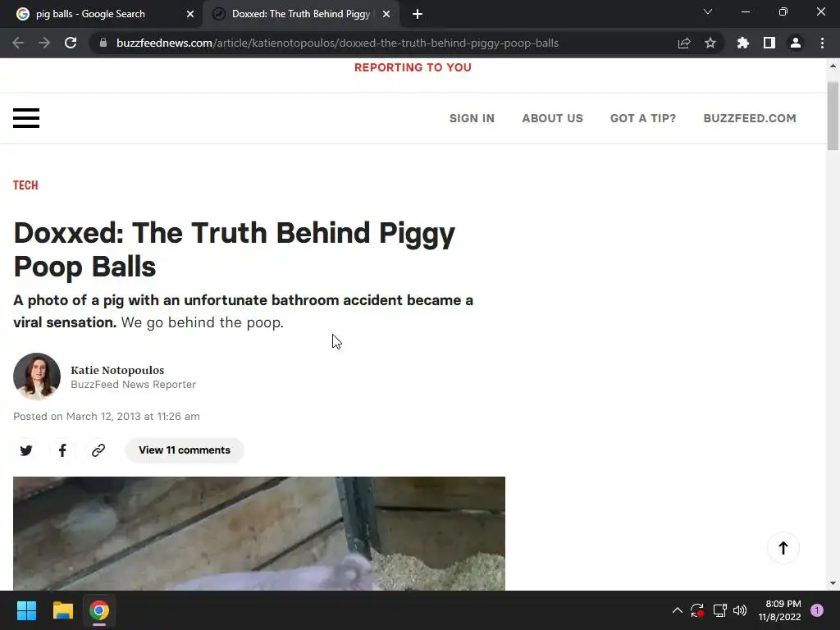Reload the page with refresh icon
The width and height of the screenshot is (840, 630).
point(71,43)
